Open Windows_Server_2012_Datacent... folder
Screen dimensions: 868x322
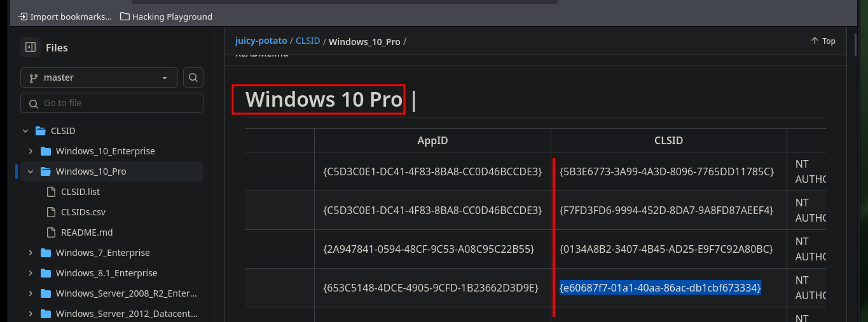pyautogui.click(x=127, y=314)
